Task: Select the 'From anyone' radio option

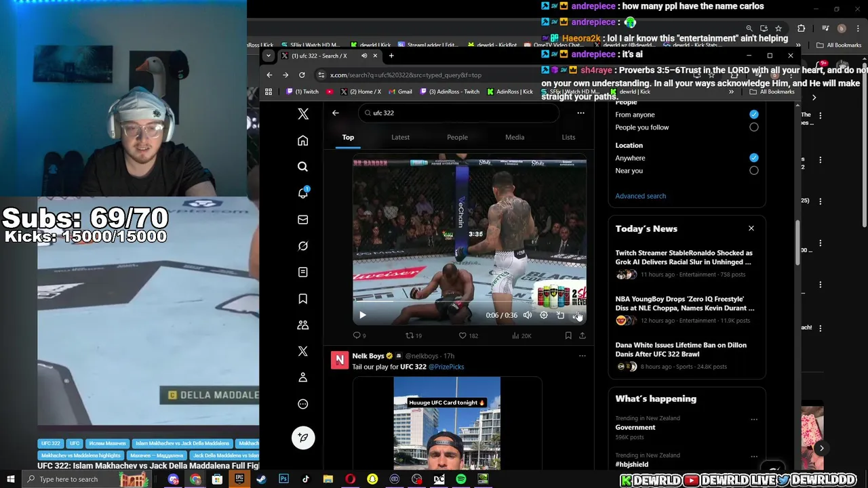Action: 753,115
